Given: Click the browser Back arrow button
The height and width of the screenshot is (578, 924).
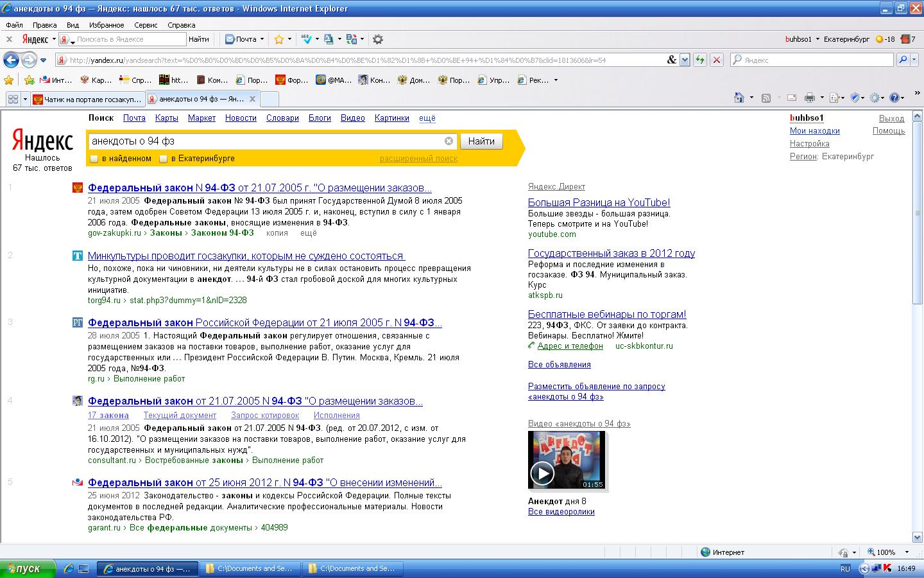Looking at the screenshot, I should 11,60.
